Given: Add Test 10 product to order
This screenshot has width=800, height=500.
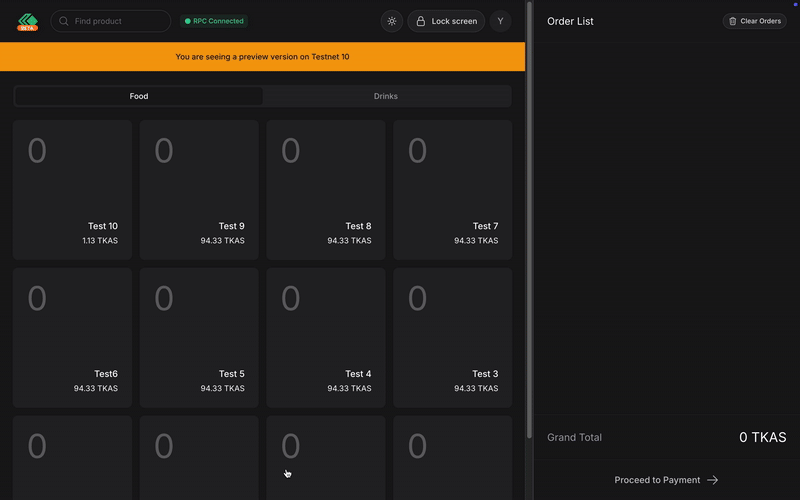Looking at the screenshot, I should pyautogui.click(x=72, y=189).
